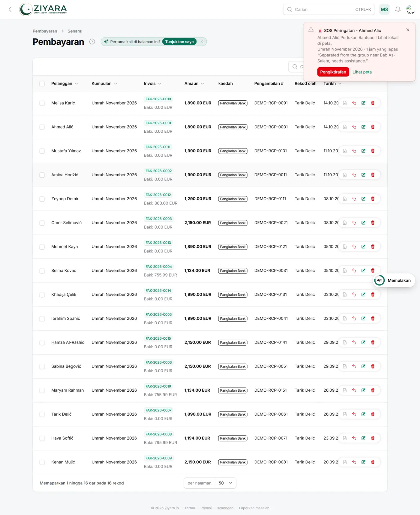Delete Hamza Al-Rashid's payment row
420x515 pixels.
tap(373, 342)
